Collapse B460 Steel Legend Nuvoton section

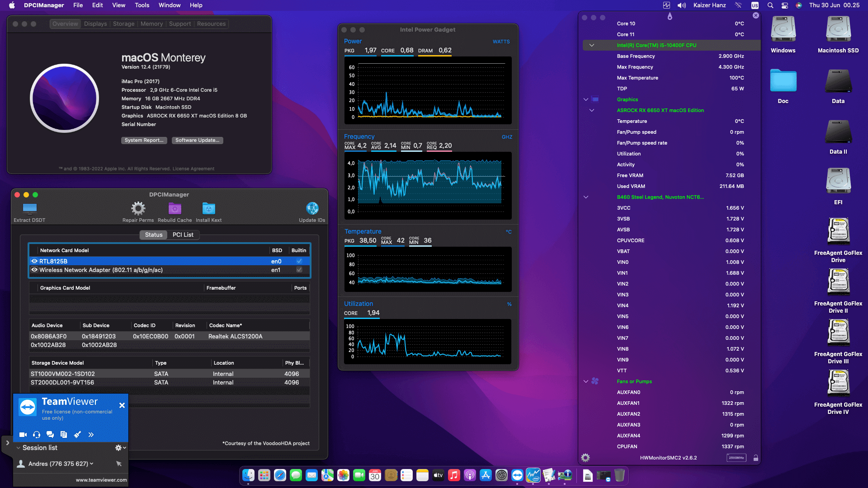coord(586,197)
